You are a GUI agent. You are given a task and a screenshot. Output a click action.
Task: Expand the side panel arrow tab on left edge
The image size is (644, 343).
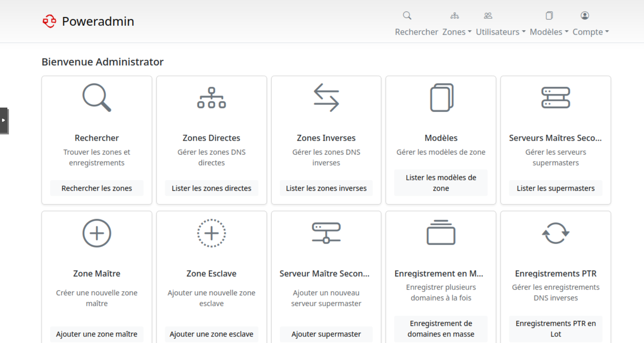coord(4,120)
